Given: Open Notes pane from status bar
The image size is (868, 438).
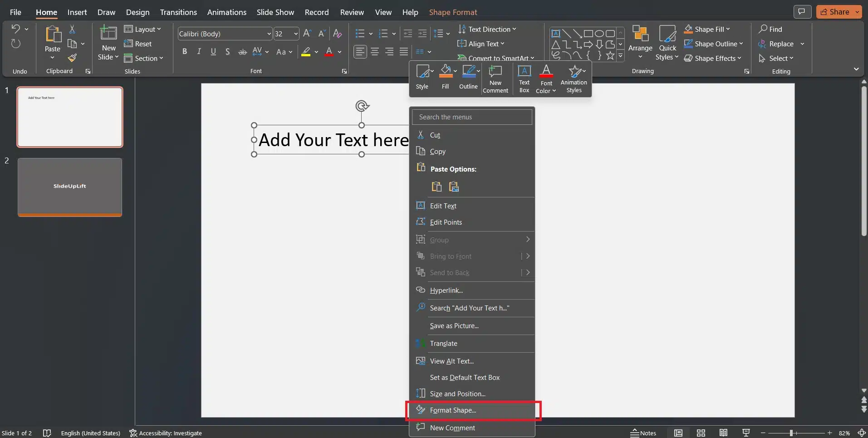Looking at the screenshot, I should (x=643, y=433).
